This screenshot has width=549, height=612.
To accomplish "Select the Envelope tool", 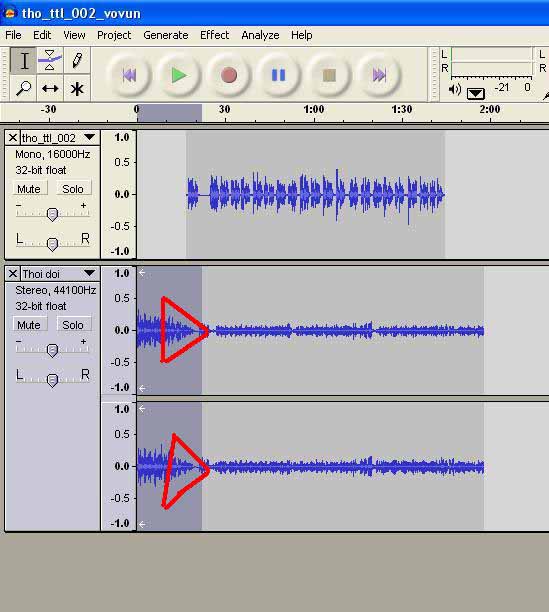I will [50, 60].
